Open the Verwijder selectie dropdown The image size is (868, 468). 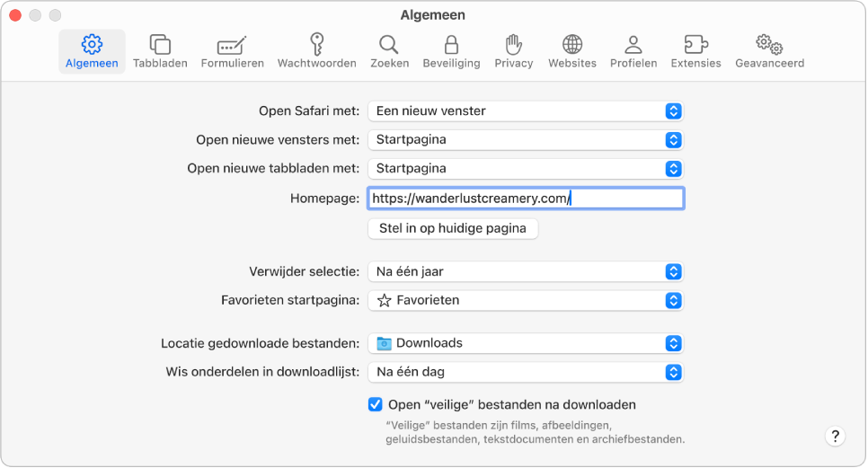pyautogui.click(x=526, y=271)
